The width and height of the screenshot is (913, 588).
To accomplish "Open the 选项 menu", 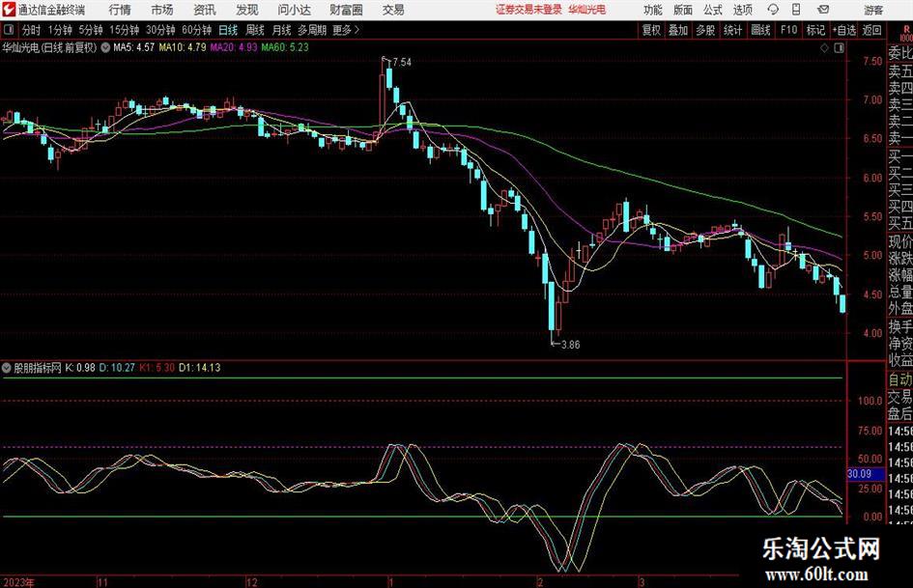I will (x=742, y=10).
